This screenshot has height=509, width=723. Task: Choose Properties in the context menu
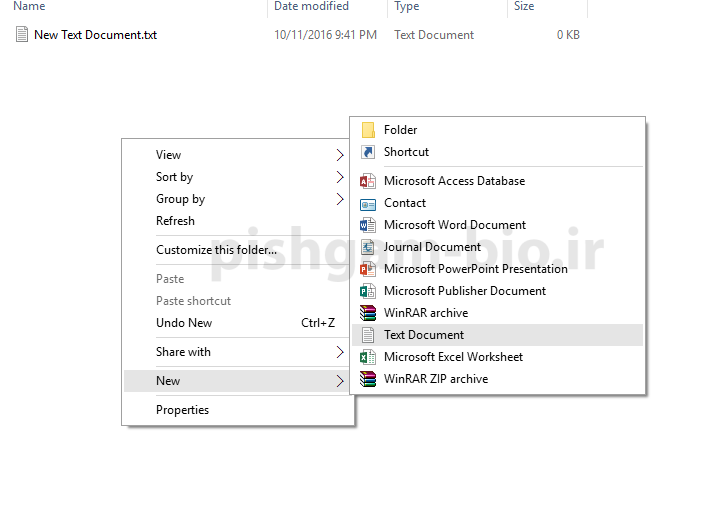point(182,410)
